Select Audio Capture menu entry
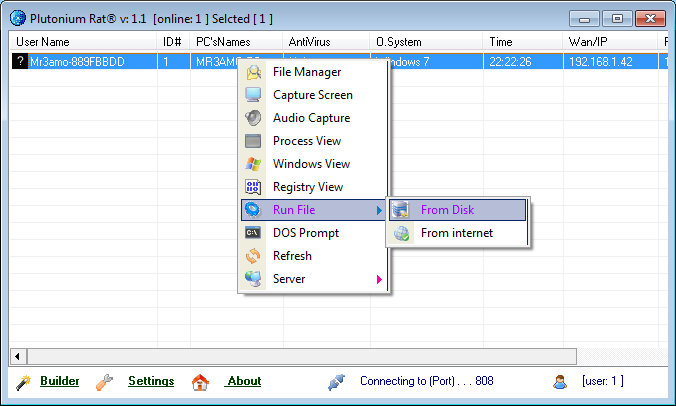 pos(311,118)
